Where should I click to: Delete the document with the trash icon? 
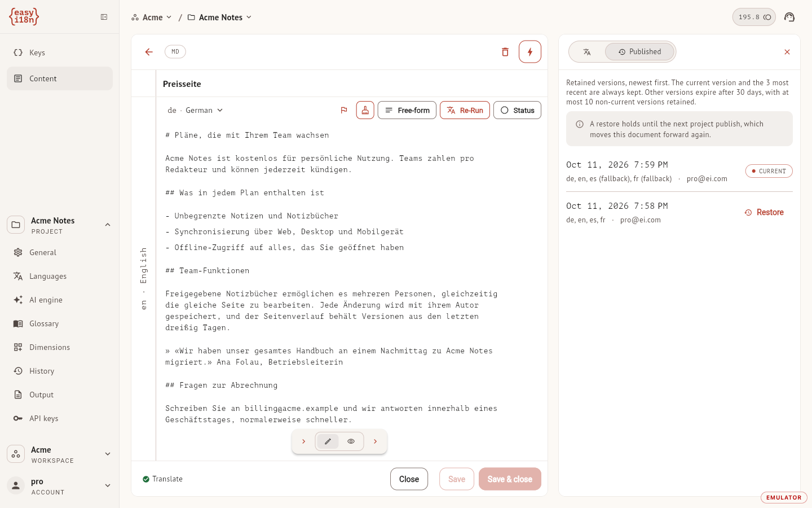pos(505,52)
